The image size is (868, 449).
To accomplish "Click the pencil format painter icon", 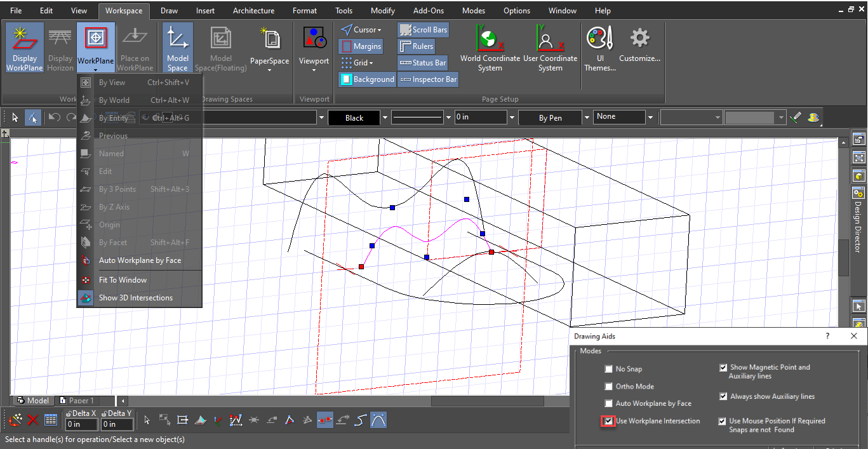I will pyautogui.click(x=796, y=117).
